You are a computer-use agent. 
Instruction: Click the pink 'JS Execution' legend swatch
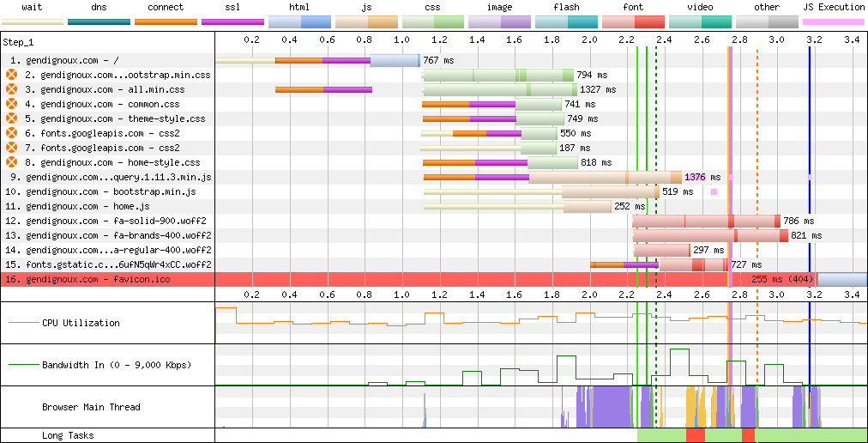(834, 21)
